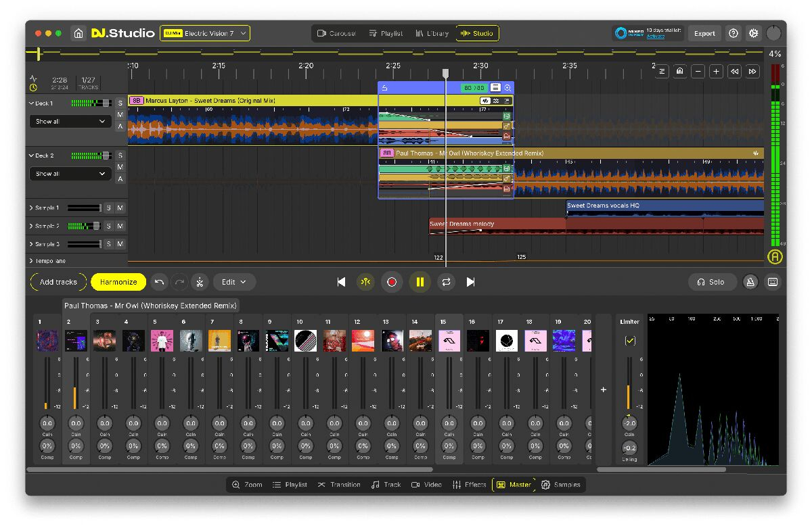Open help with question mark icon
Image resolution: width=812 pixels, height=526 pixels.
coord(733,33)
